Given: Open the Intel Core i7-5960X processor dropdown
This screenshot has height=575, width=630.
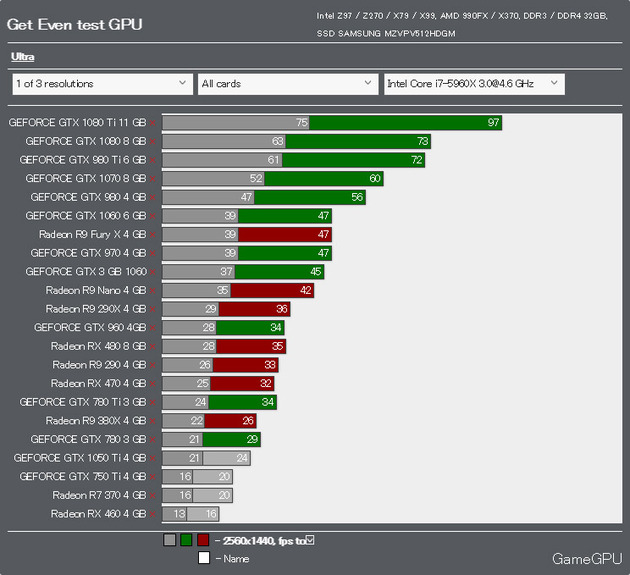Looking at the screenshot, I should [x=474, y=84].
